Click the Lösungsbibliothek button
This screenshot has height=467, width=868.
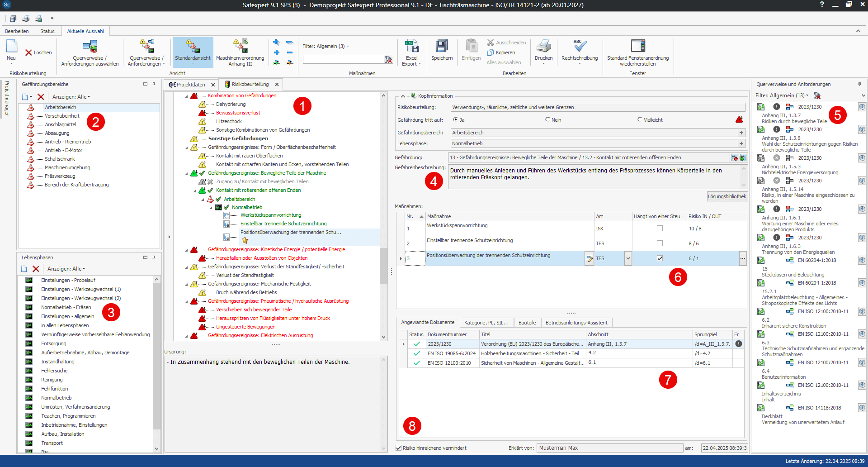(727, 196)
